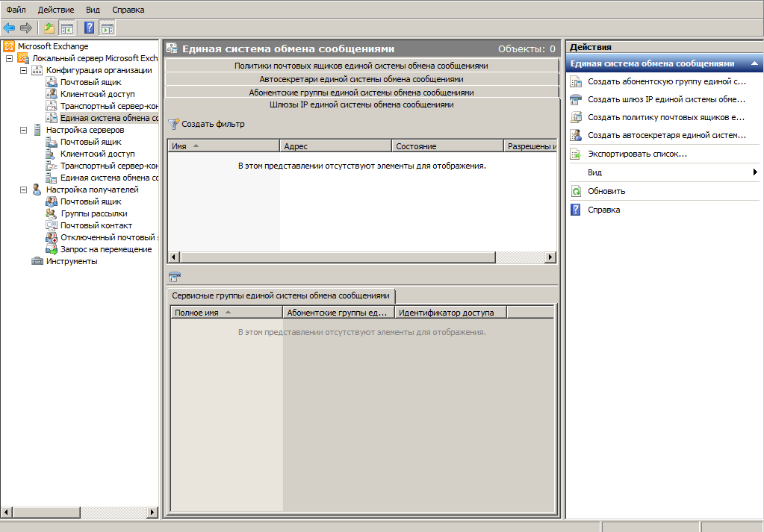Switch to Шлюзы IP единой системы tab

click(361, 104)
